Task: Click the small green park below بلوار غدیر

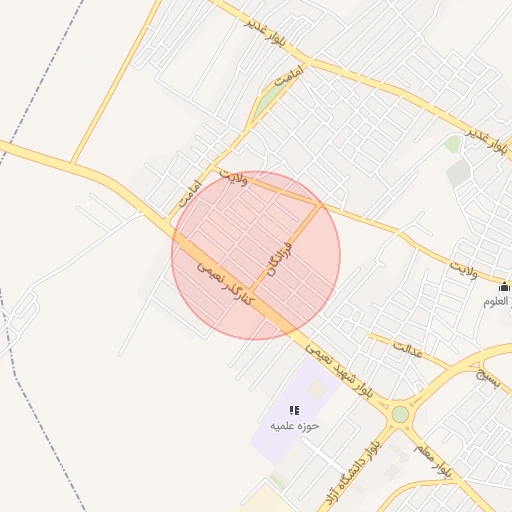Action: point(452,144)
